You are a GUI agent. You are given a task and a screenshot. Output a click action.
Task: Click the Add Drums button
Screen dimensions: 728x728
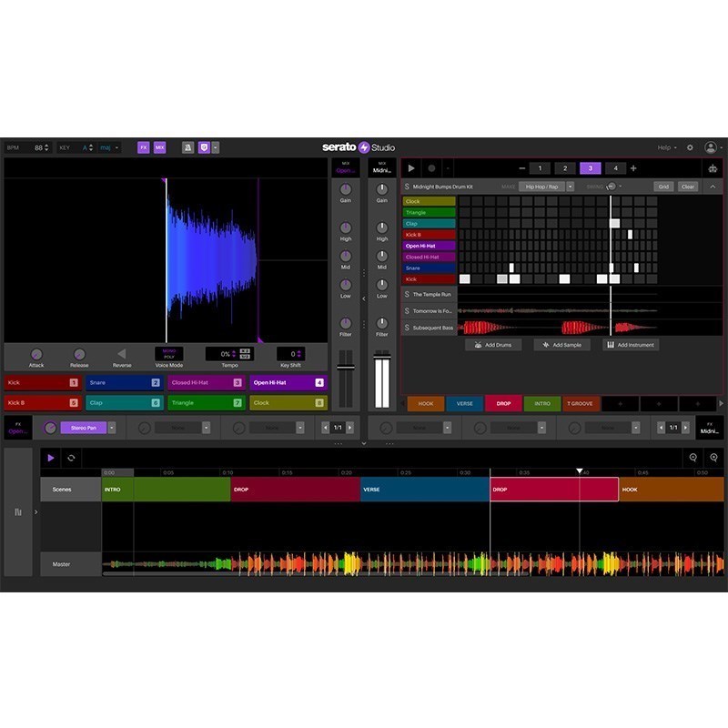tap(493, 345)
